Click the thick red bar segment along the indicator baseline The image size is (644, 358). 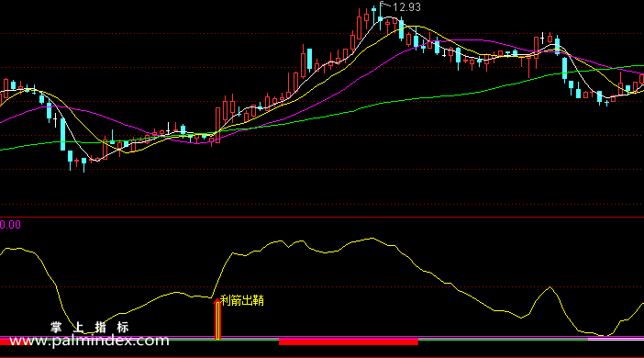coord(349,341)
